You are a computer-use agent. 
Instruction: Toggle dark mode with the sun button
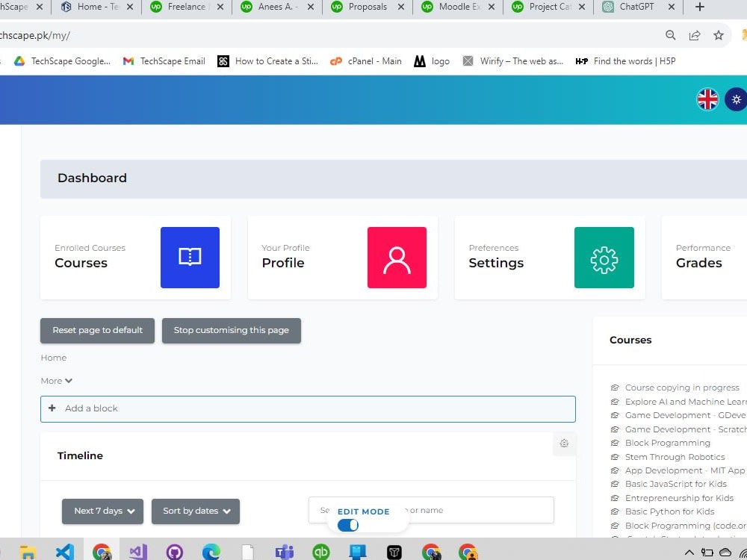[x=736, y=99]
